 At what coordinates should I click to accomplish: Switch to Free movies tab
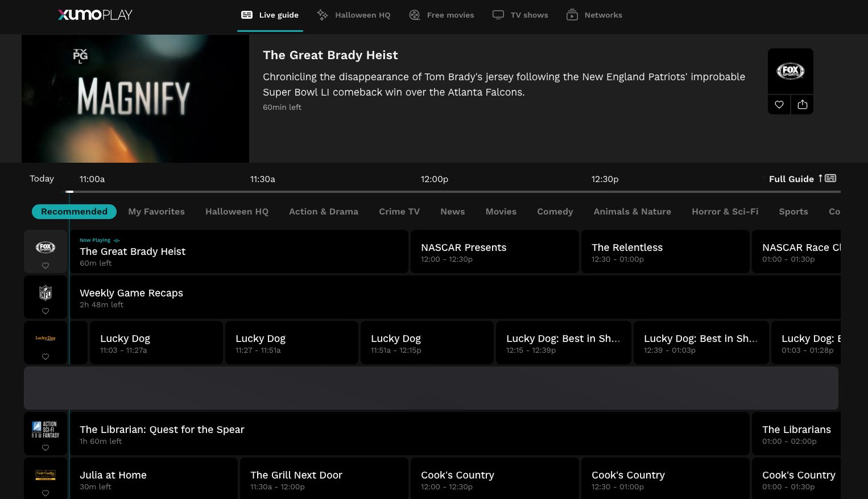click(441, 15)
